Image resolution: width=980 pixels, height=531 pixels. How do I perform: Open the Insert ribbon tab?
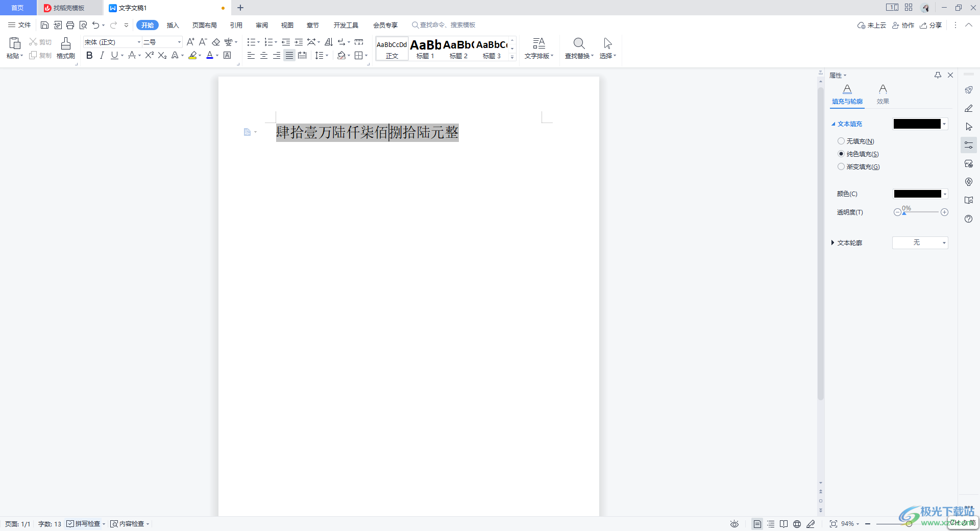173,25
